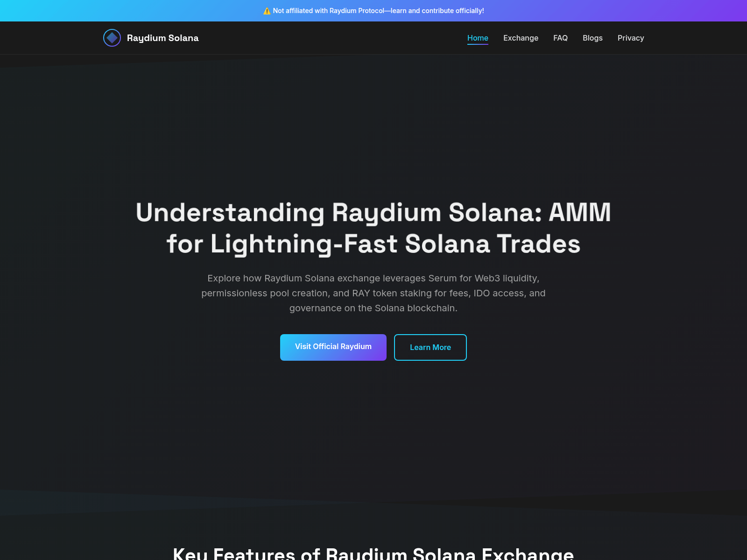
Task: Go to the FAQ page
Action: pos(560,38)
